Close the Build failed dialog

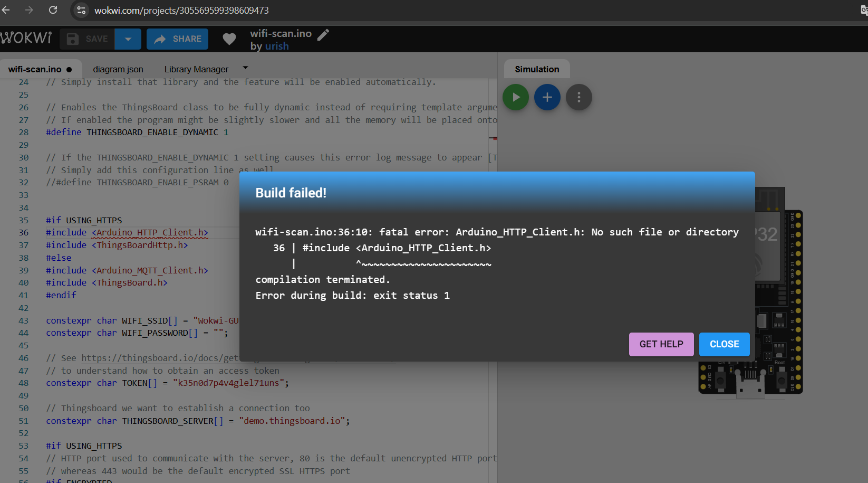click(724, 344)
